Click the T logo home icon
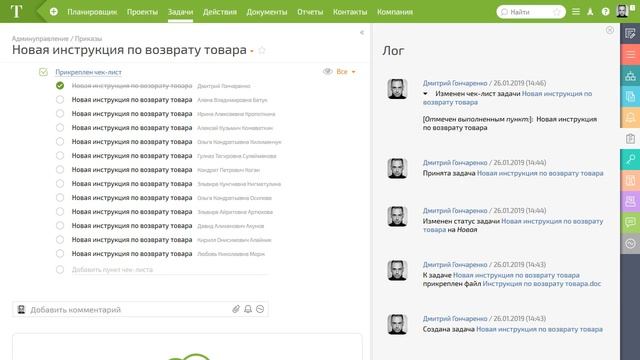Screen dimensions: 640x360 pos(16,11)
